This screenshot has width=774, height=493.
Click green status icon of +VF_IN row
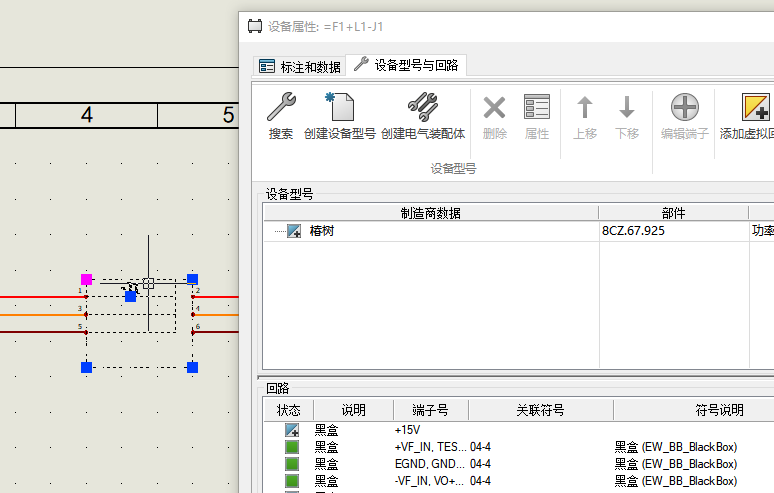(292, 447)
